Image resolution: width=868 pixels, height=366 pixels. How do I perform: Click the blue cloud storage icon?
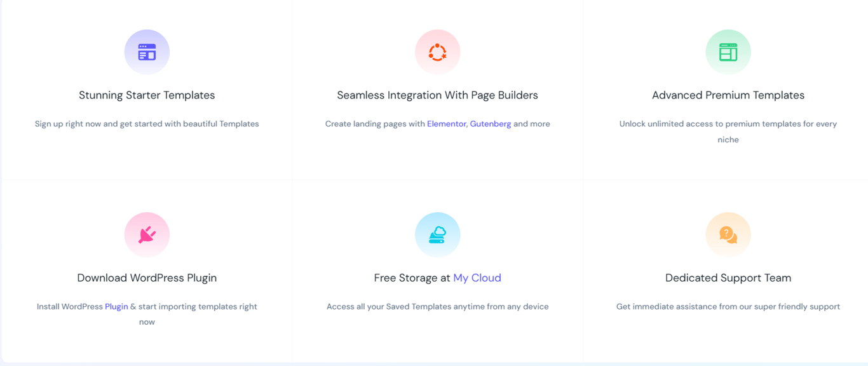click(438, 234)
